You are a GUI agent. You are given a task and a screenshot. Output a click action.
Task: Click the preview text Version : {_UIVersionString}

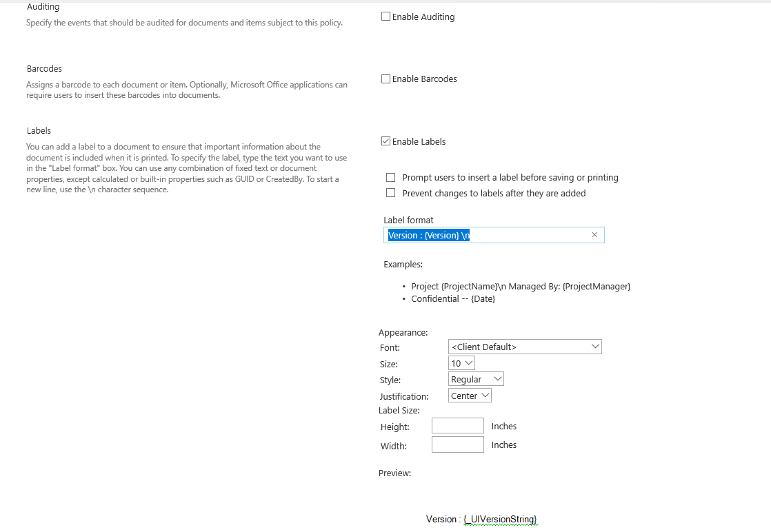481,519
